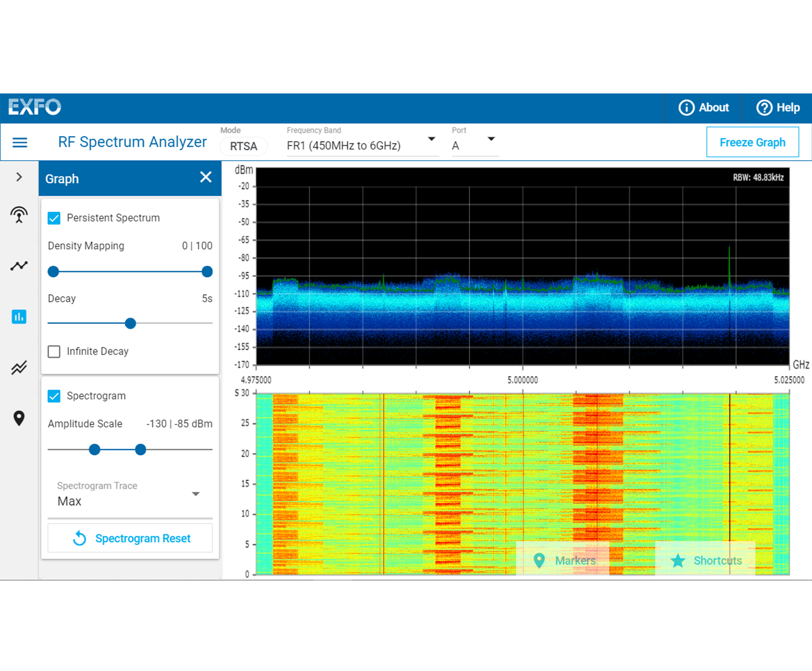Select the RTSA mode label
Viewport: 812px width, 671px height.
pos(243,146)
